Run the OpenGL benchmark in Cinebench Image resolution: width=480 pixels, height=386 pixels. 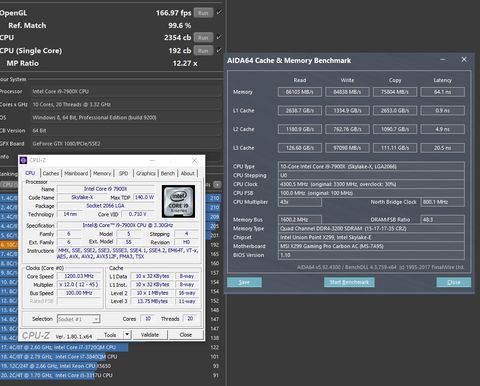coord(203,13)
